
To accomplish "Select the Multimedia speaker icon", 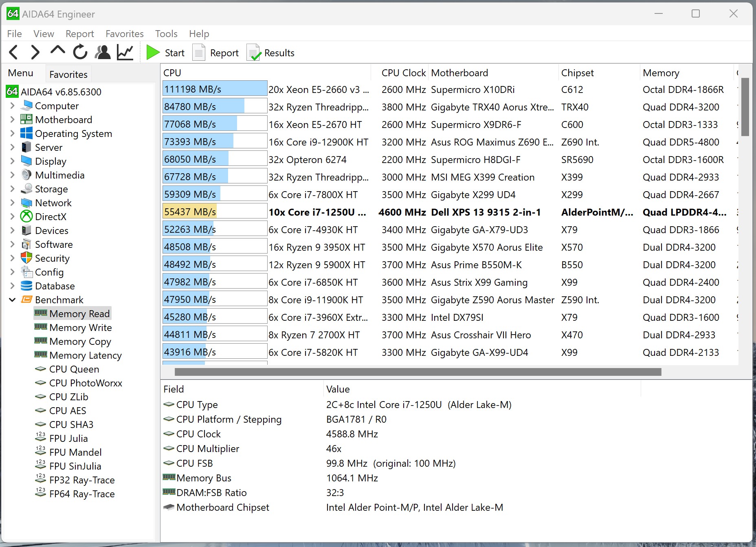I will [26, 175].
